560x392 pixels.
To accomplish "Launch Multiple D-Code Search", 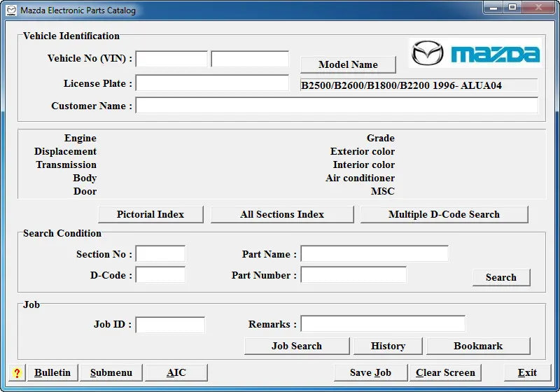I will [x=444, y=215].
